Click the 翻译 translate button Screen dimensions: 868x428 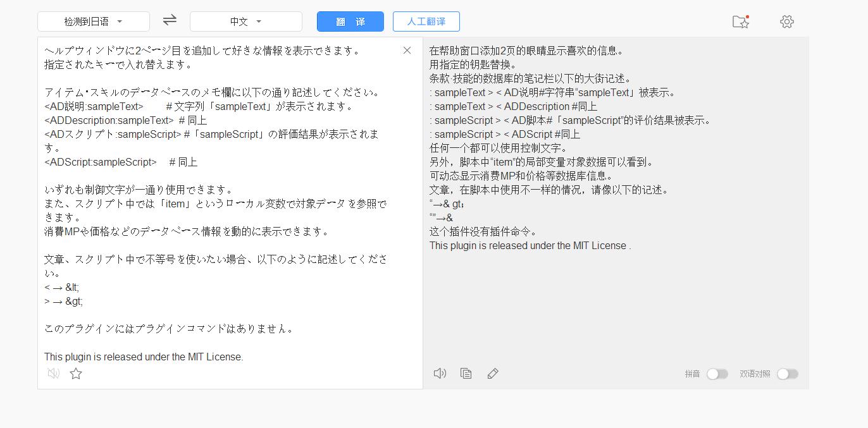(350, 21)
